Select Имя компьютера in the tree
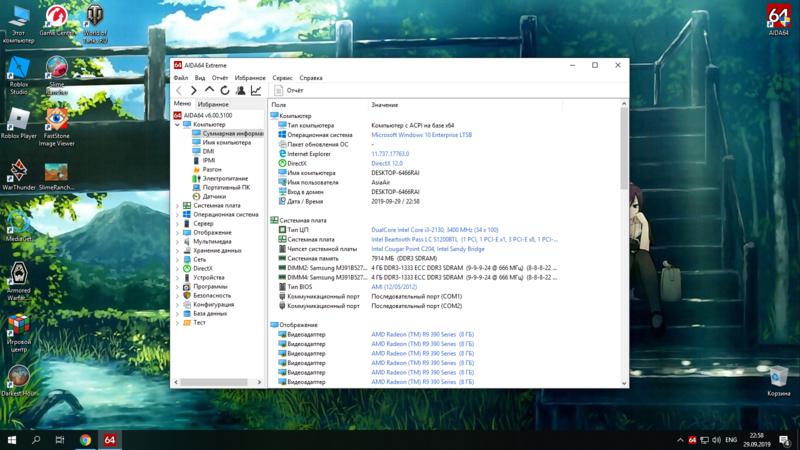800x450 pixels. [x=221, y=142]
